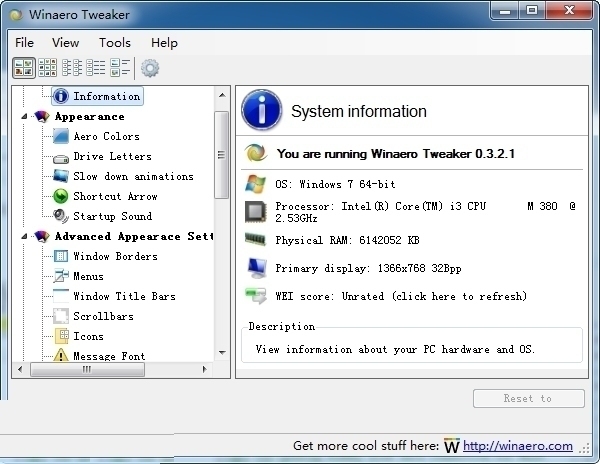600x464 pixels.
Task: Switch to small icons view in toolbar
Action: (x=47, y=68)
